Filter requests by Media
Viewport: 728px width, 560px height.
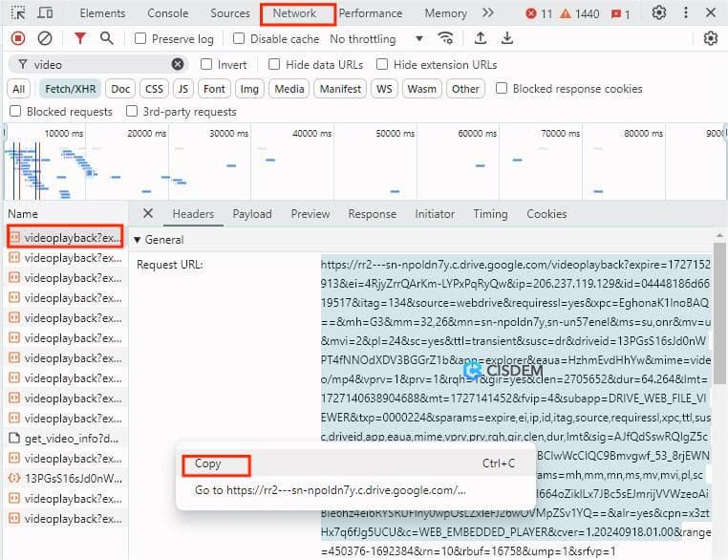click(x=289, y=89)
